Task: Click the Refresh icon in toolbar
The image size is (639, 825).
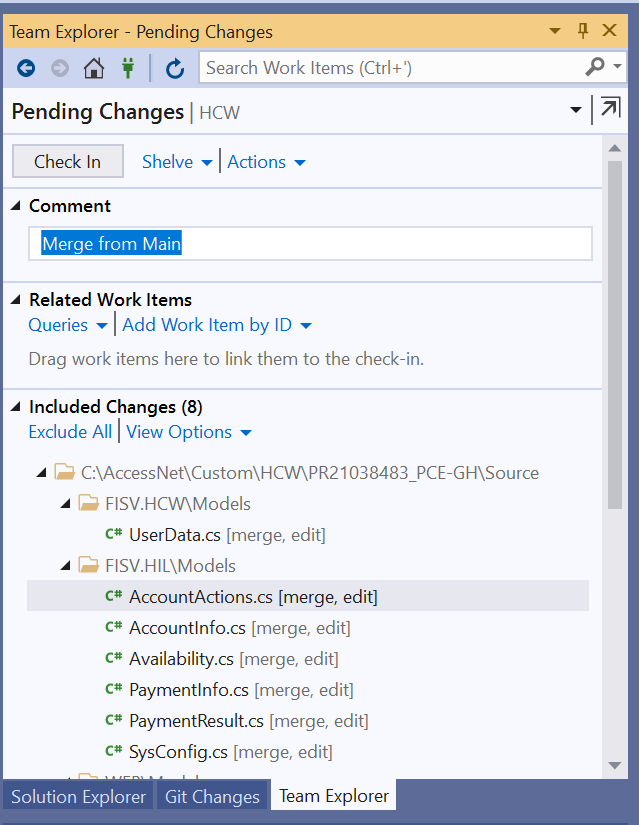Action: 175,68
